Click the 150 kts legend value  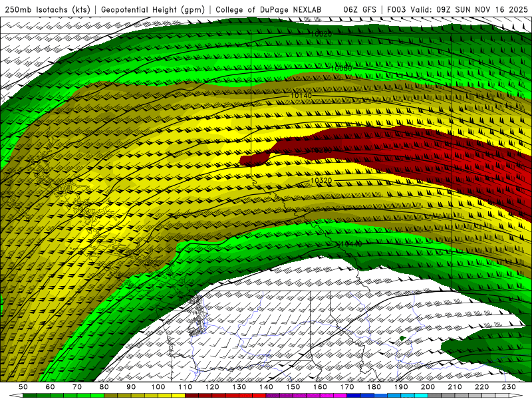click(293, 387)
